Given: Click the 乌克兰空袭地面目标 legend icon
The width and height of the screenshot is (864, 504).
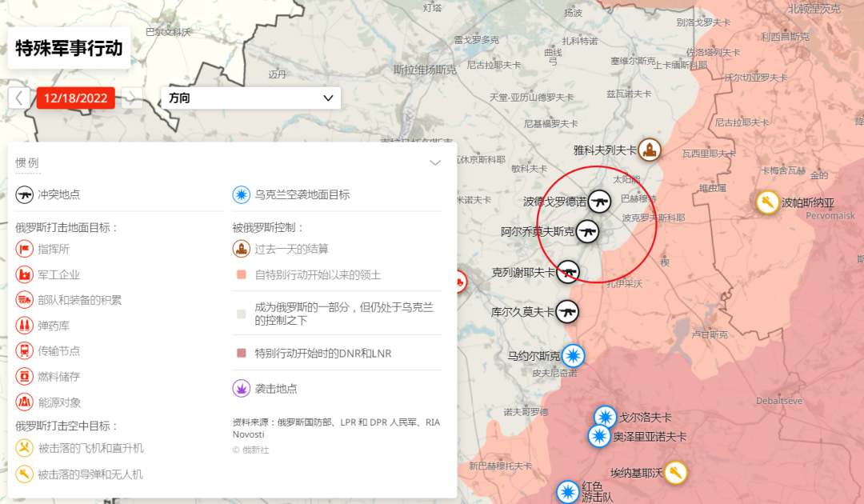Looking at the screenshot, I should tap(242, 194).
